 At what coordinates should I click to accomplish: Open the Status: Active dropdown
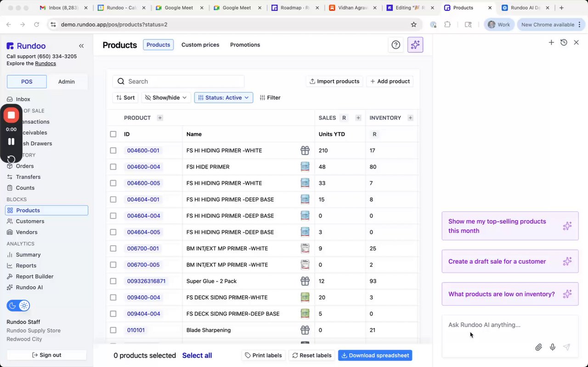tap(224, 97)
